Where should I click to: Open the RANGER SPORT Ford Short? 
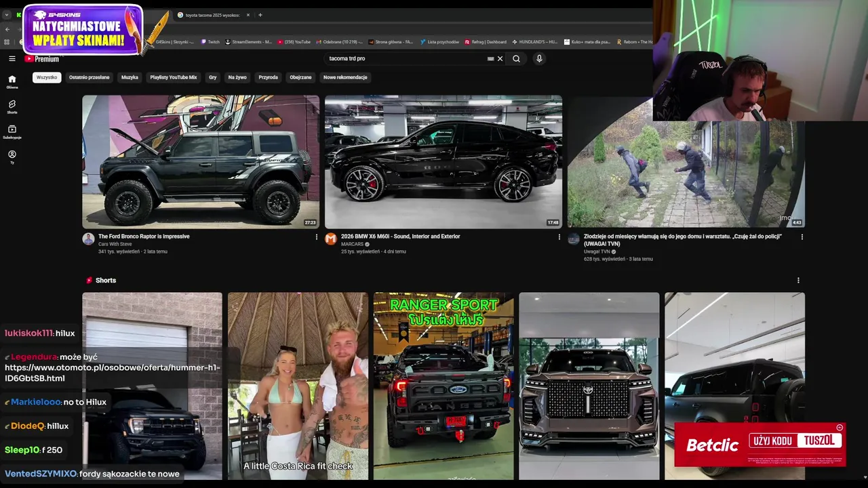point(443,386)
